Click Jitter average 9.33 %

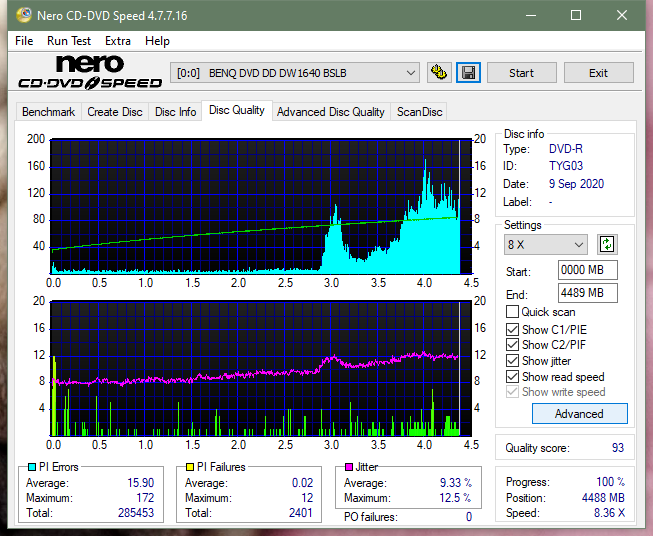click(456, 483)
